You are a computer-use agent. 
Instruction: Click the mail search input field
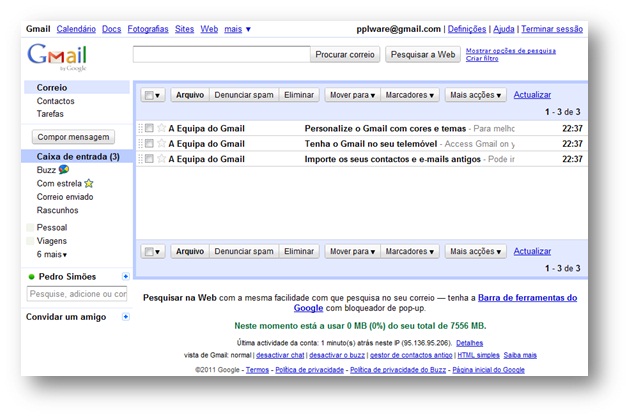pyautogui.click(x=222, y=54)
